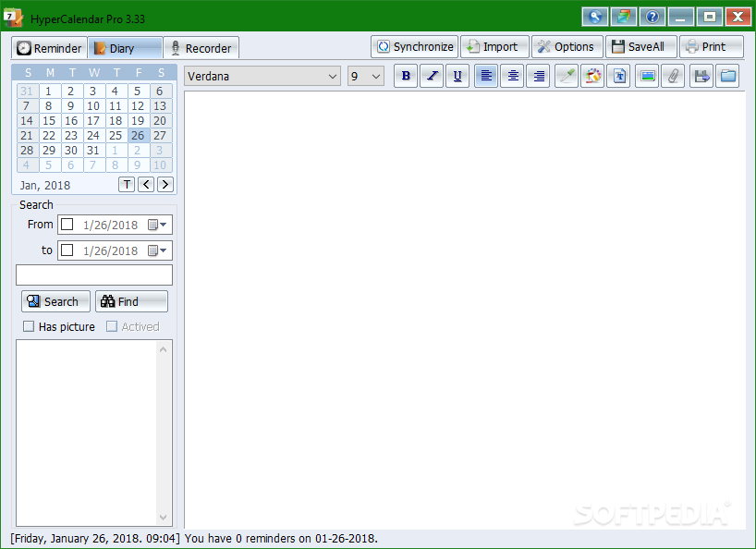Viewport: 756px width, 549px height.
Task: Click the text document icon with a T
Action: (x=619, y=76)
